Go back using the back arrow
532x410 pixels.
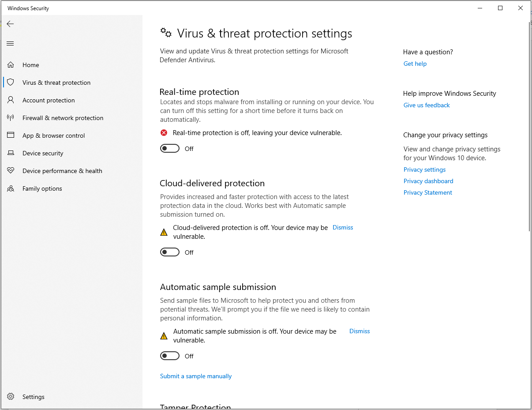[x=10, y=24]
